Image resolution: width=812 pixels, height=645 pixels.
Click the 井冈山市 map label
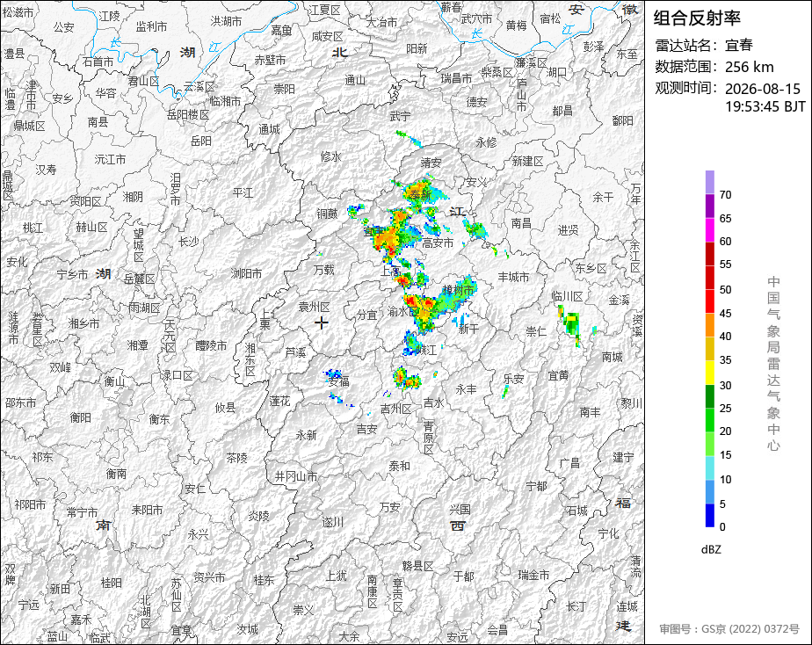pos(295,476)
